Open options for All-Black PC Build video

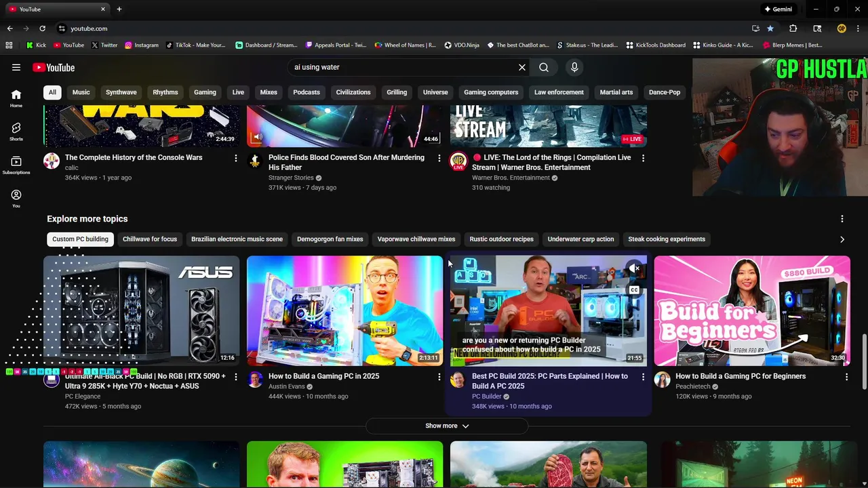click(x=236, y=377)
